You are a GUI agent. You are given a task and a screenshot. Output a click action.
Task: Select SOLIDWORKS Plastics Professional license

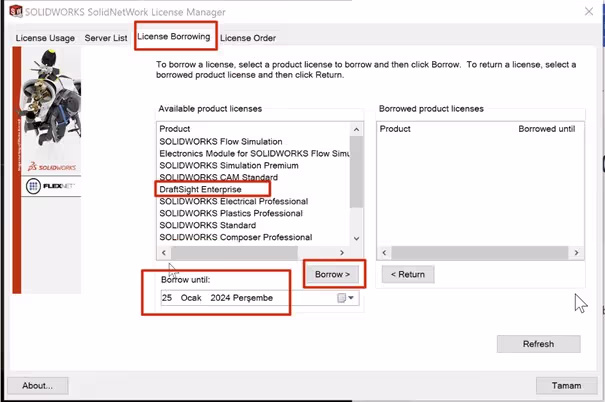tap(231, 213)
